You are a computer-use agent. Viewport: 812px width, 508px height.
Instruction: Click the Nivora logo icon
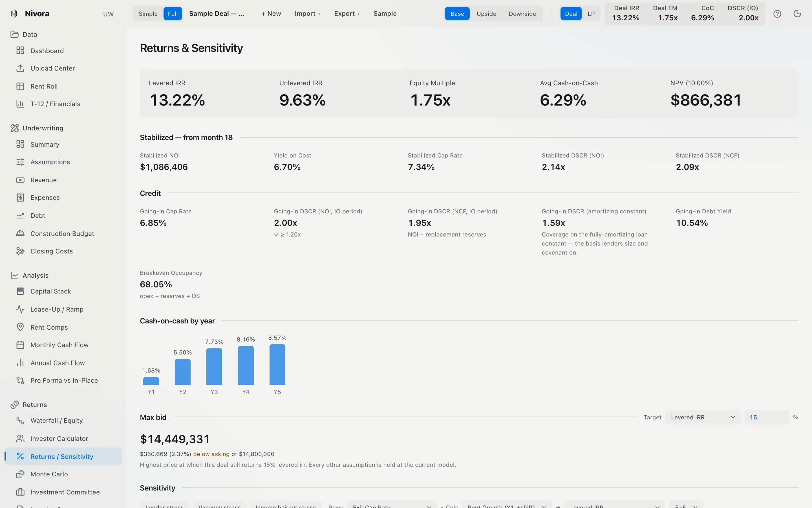(x=14, y=14)
